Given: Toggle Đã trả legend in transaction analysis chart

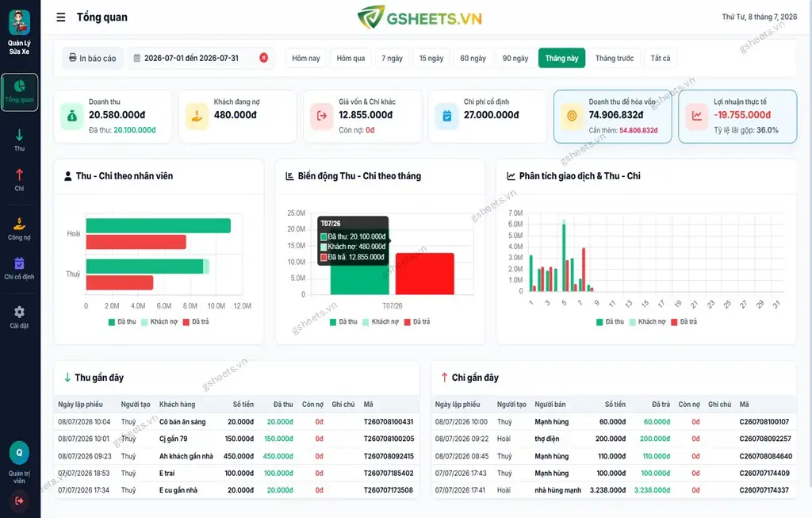Looking at the screenshot, I should [684, 322].
